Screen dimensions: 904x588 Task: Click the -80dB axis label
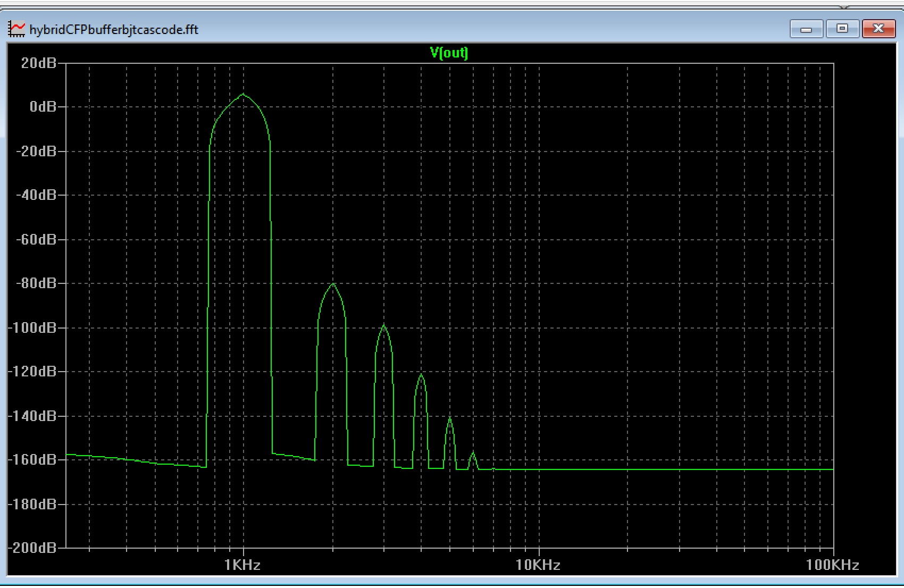click(36, 283)
